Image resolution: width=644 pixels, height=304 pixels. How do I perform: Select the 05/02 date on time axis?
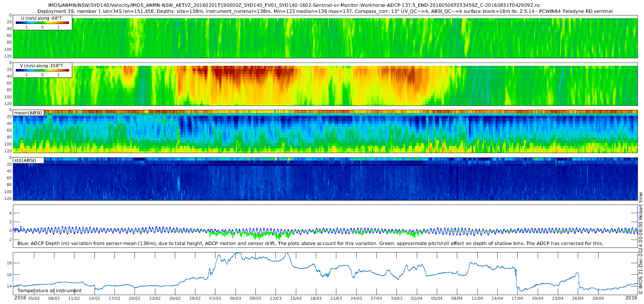point(34,298)
